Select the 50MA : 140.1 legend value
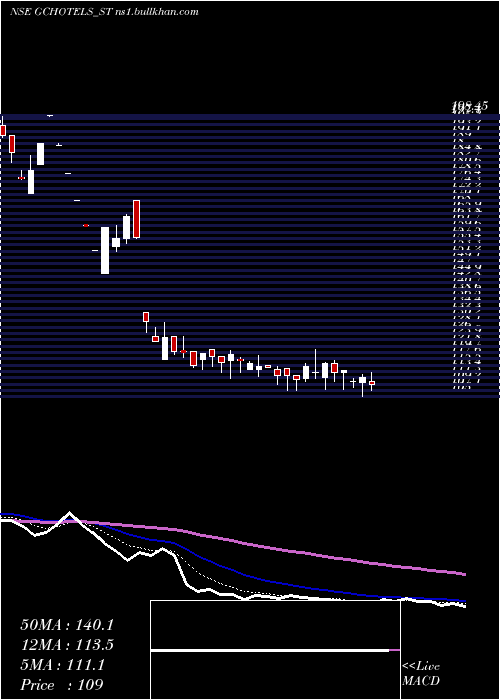The height and width of the screenshot is (700, 500). [x=67, y=625]
